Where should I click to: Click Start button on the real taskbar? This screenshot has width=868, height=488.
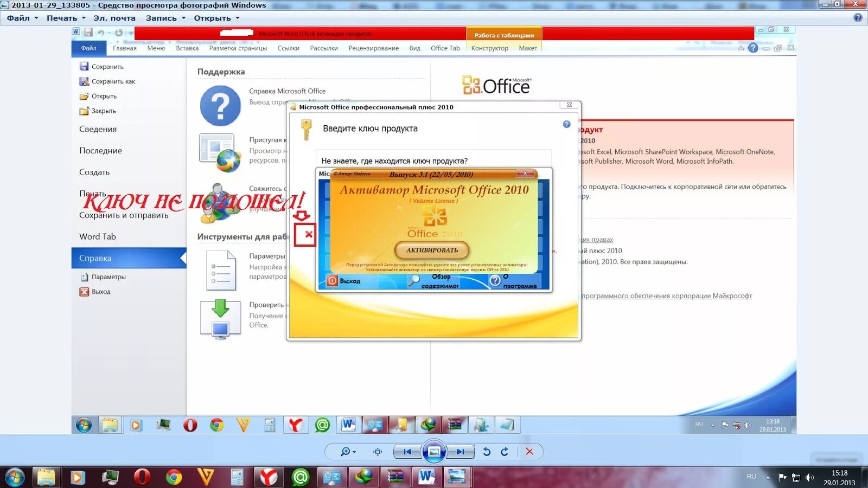point(15,477)
